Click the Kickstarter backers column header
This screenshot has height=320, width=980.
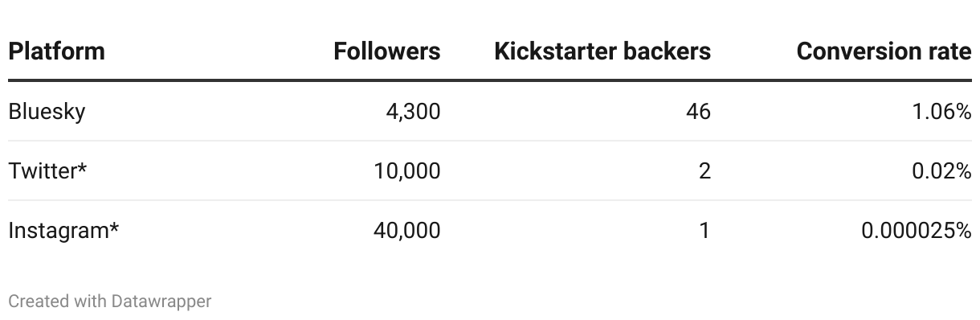[x=602, y=51]
